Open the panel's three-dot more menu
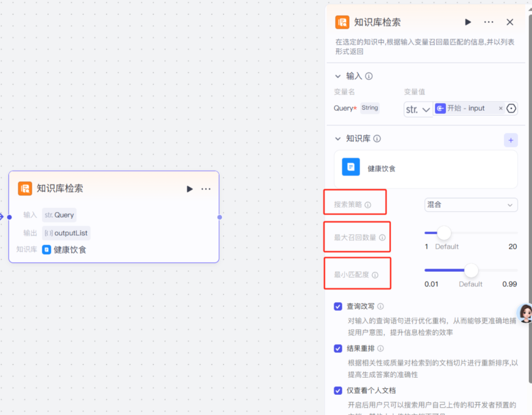 tap(489, 22)
